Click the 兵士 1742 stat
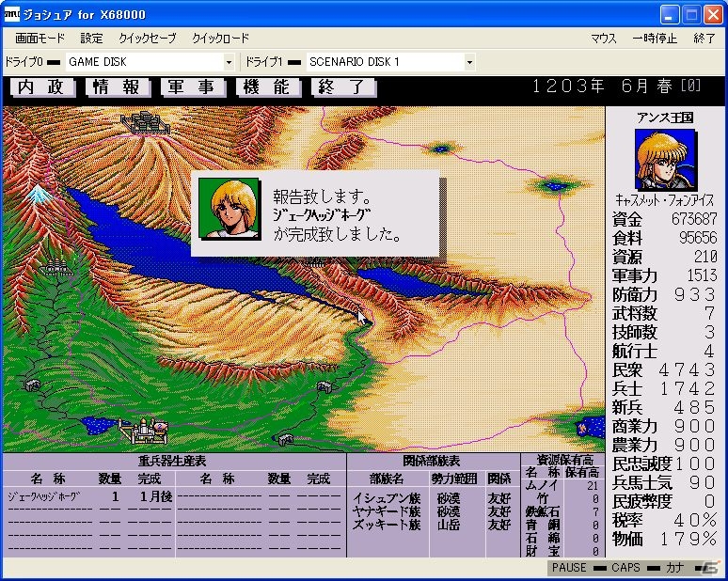Screen dimensions: 728x581 click(x=664, y=388)
